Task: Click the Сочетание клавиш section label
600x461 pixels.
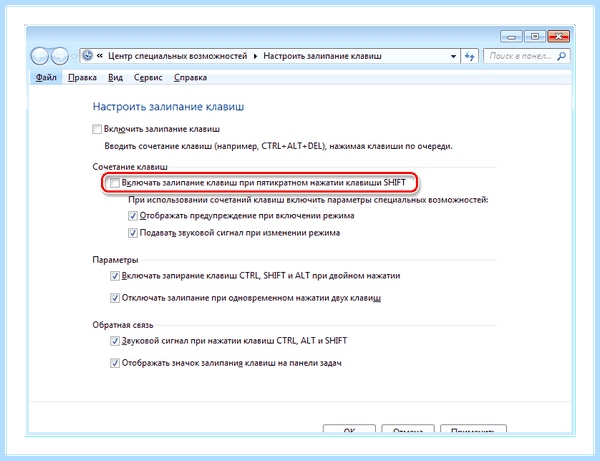Action: coord(130,167)
